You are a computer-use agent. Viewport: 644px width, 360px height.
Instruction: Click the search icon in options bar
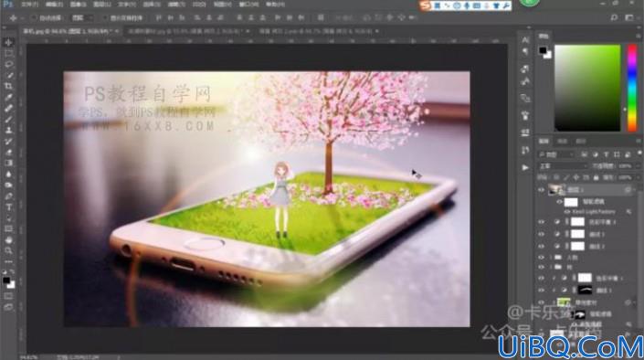(x=614, y=17)
